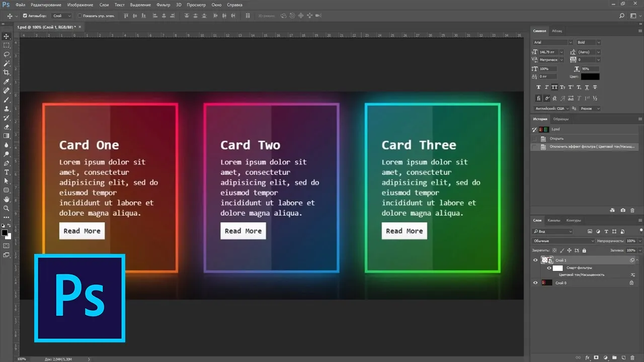
Task: Select the Gradient tool
Action: click(7, 136)
